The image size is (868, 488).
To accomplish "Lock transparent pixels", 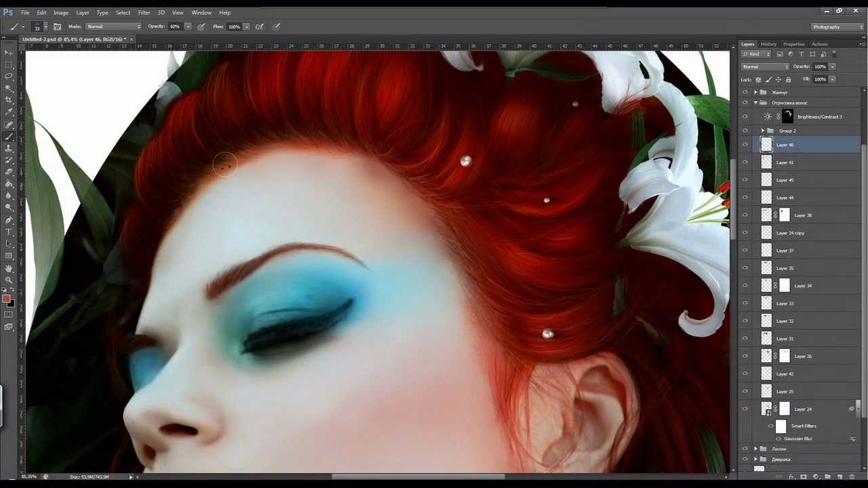I will point(758,79).
